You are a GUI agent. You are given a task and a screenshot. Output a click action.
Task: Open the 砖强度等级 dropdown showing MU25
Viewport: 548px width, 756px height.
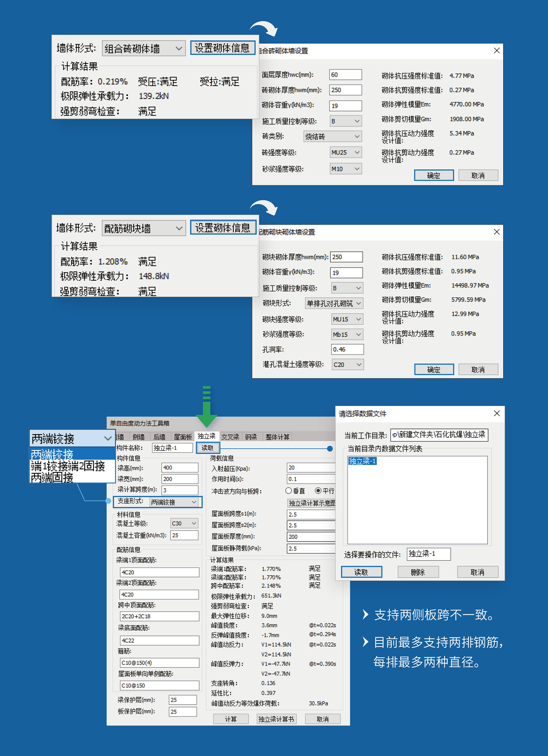[346, 152]
